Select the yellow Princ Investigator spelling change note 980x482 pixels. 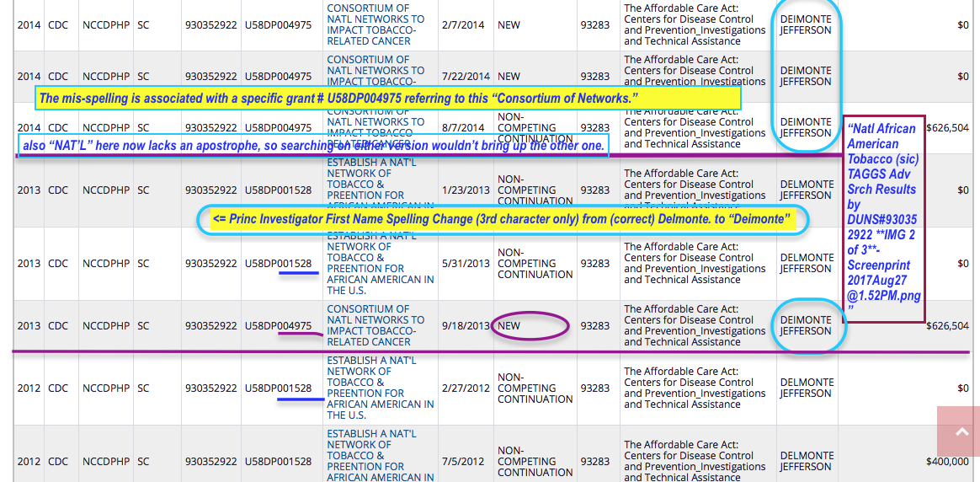click(502, 219)
